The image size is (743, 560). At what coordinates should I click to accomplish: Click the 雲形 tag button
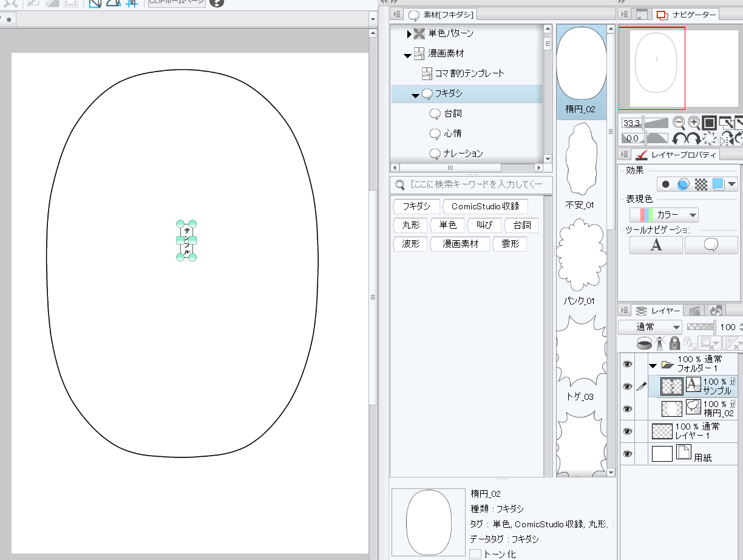509,244
